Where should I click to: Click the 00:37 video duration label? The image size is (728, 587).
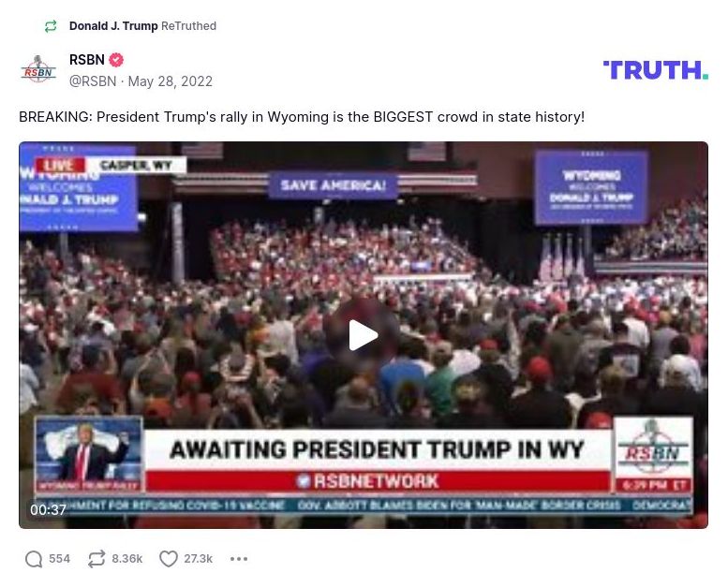(x=48, y=509)
